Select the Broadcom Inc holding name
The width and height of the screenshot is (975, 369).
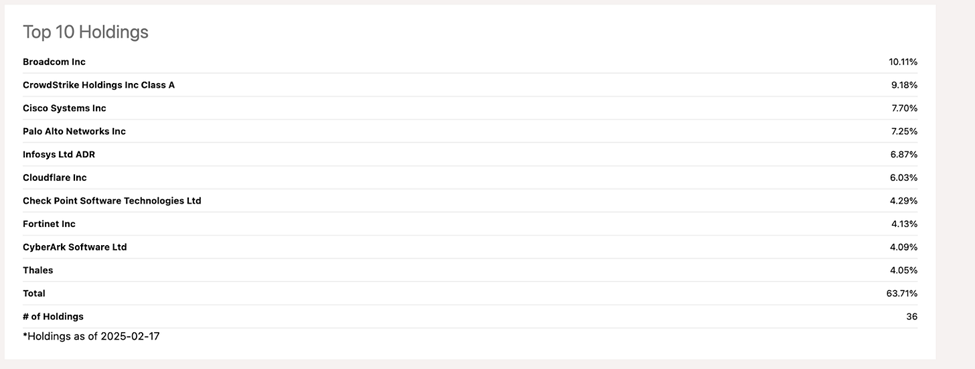pos(54,62)
